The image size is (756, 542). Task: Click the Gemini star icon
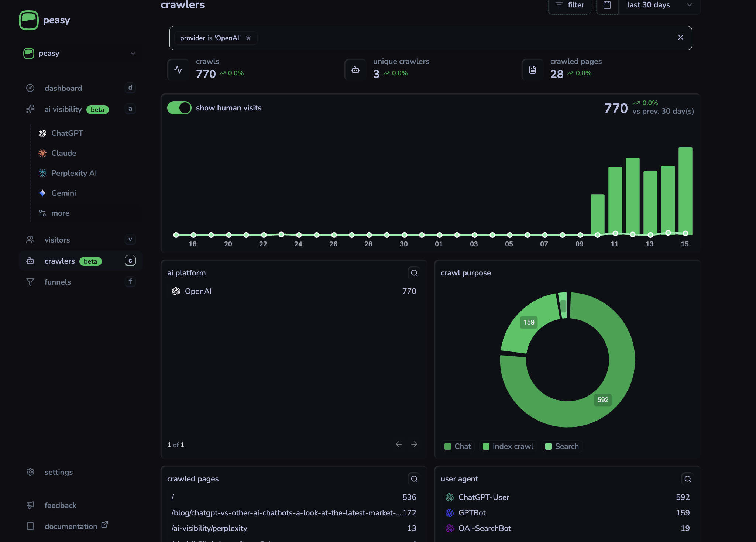coord(42,193)
